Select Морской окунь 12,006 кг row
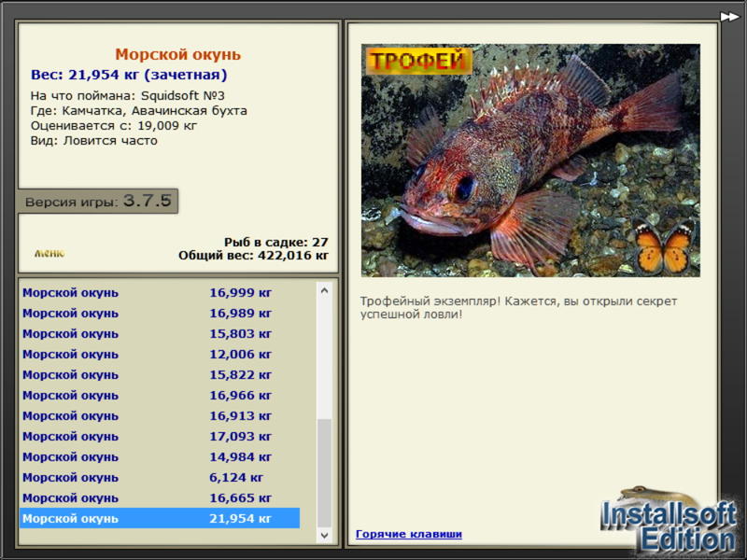747x560 pixels. (160, 354)
